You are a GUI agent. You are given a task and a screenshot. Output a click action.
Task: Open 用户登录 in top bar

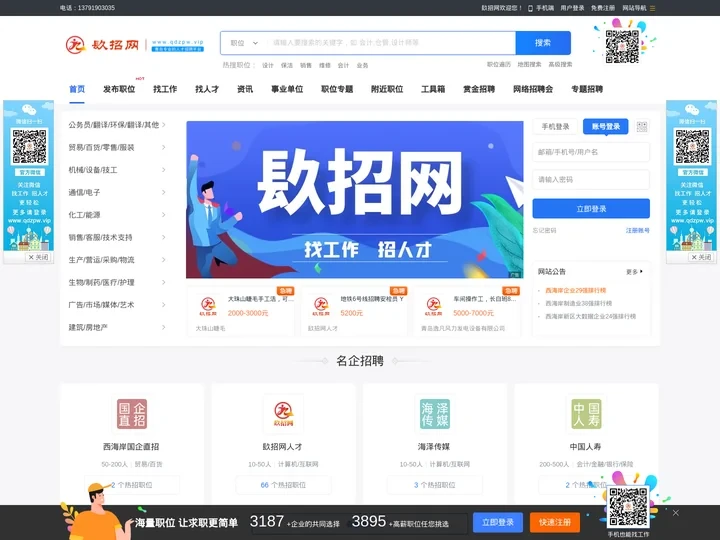[x=572, y=8]
